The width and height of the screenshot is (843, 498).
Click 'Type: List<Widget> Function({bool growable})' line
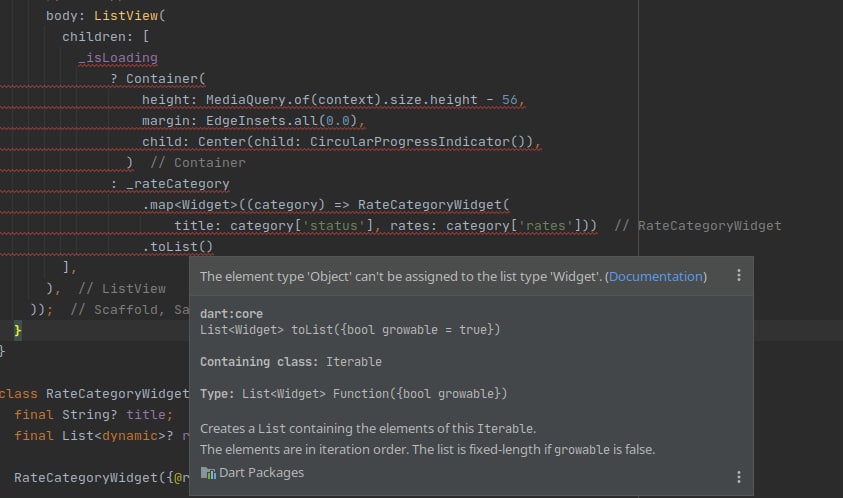point(353,394)
